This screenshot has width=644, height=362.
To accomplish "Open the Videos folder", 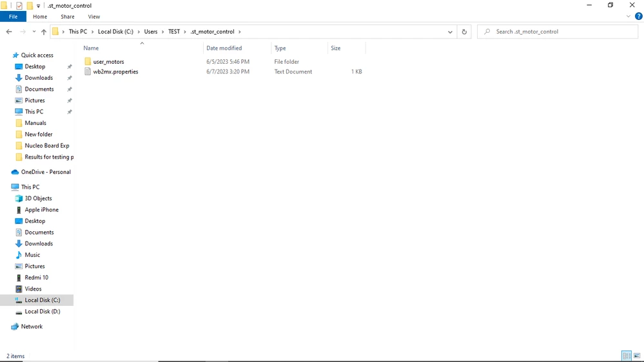I will [33, 289].
